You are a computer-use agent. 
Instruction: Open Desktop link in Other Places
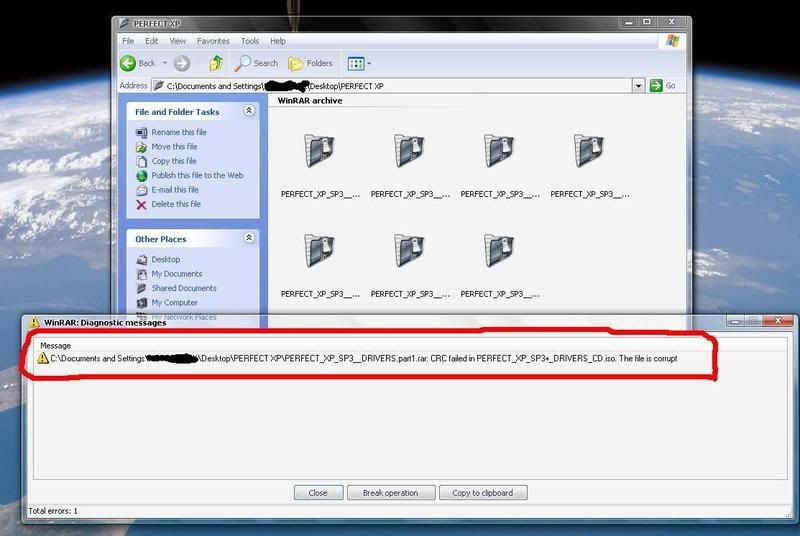(166, 259)
